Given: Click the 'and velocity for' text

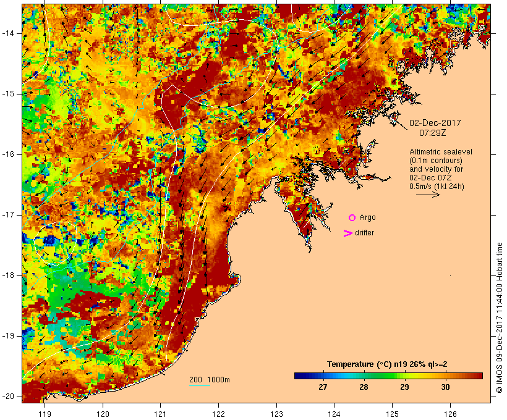Looking at the screenshot, I should pos(436,169).
